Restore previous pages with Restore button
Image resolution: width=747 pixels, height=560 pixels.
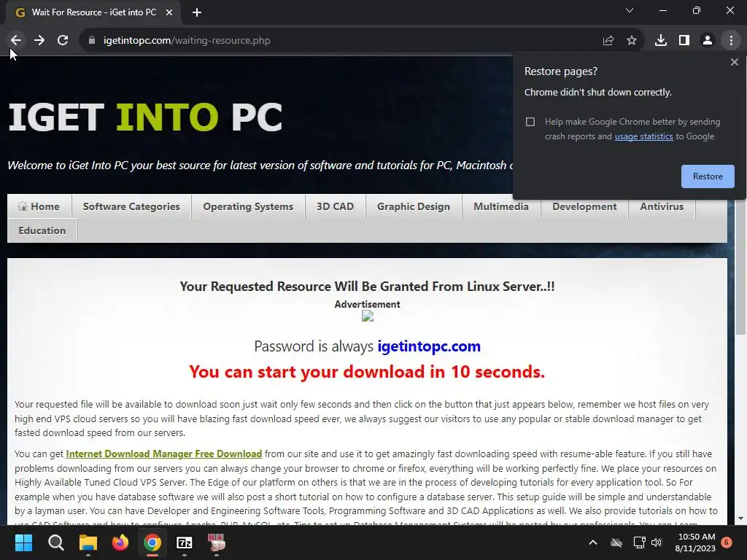pyautogui.click(x=708, y=176)
